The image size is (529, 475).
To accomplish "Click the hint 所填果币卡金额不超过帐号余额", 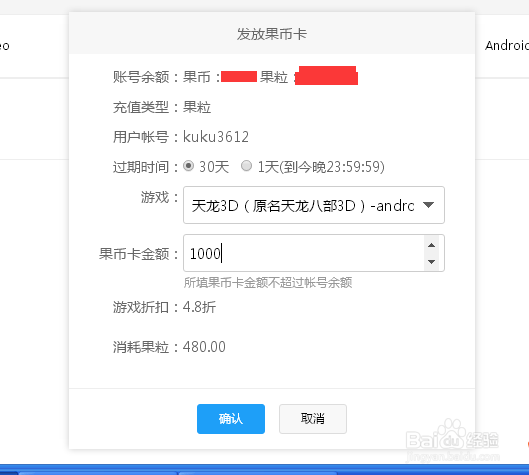I will tap(268, 283).
